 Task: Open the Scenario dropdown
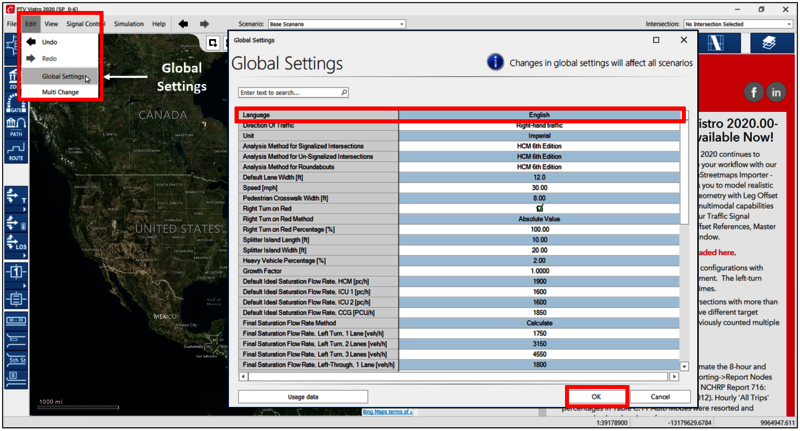point(336,24)
